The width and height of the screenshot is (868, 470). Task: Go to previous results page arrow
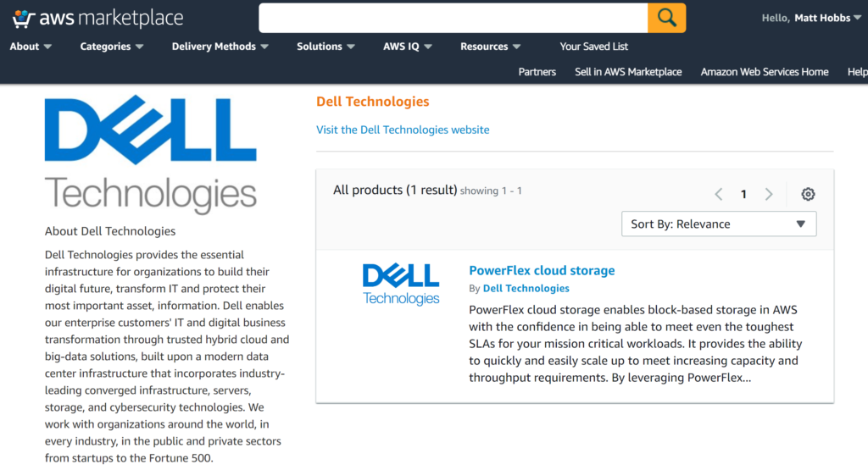click(719, 194)
